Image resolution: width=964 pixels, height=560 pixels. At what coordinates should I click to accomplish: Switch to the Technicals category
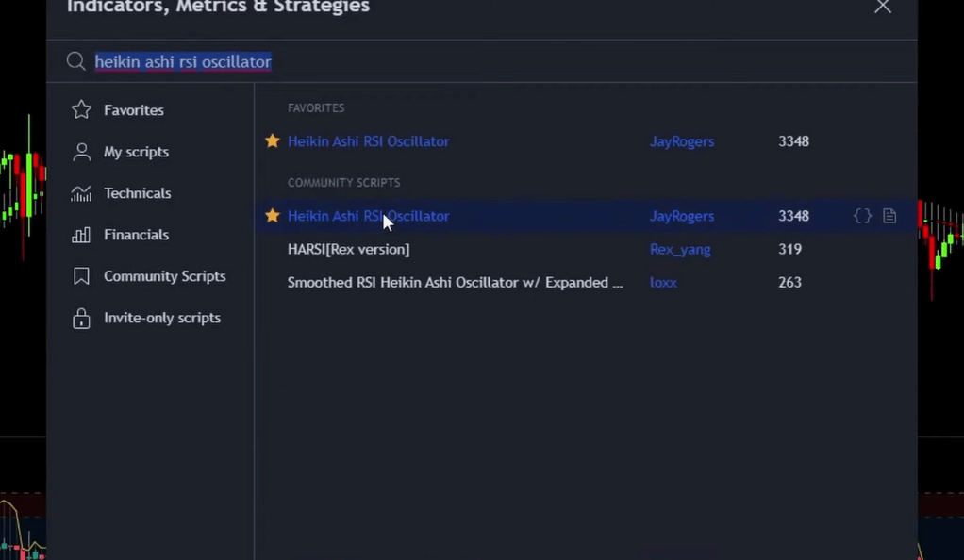pyautogui.click(x=137, y=193)
